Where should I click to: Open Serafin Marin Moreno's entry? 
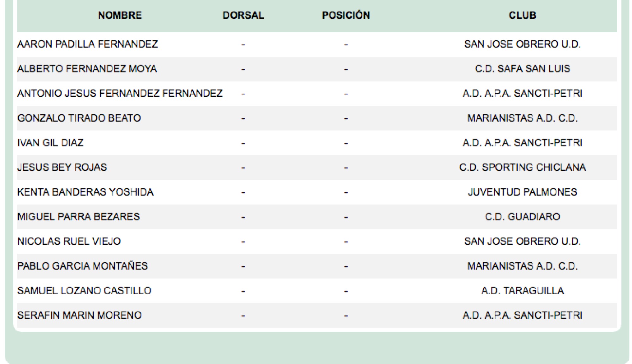pyautogui.click(x=79, y=315)
